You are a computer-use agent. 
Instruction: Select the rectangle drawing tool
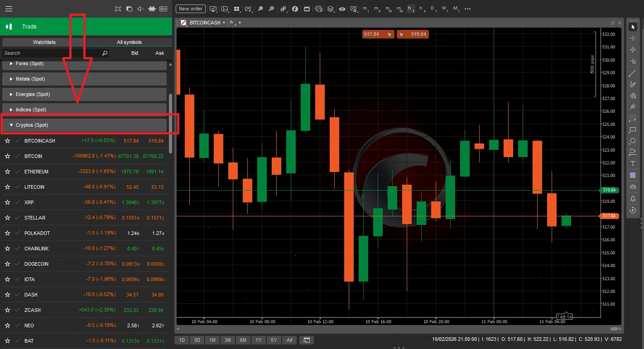point(633,129)
